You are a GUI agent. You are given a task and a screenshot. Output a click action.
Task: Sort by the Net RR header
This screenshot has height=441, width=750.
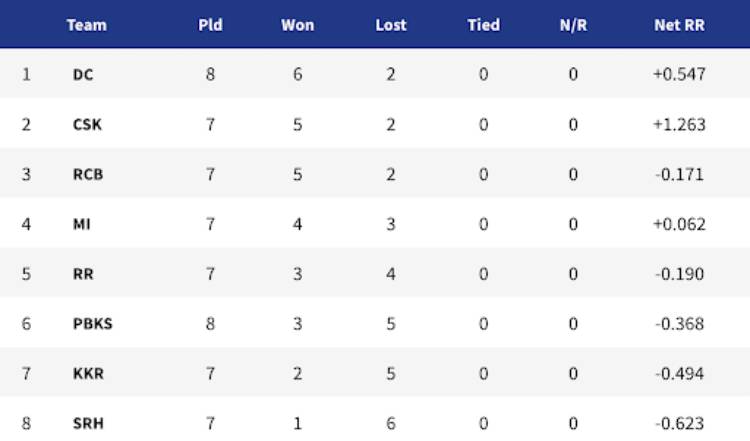pyautogui.click(x=679, y=25)
